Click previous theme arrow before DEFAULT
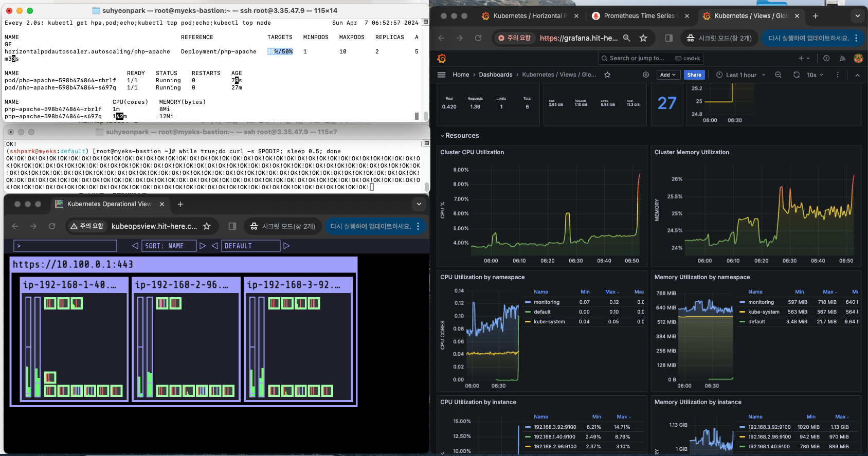Image resolution: width=868 pixels, height=456 pixels. [215, 246]
